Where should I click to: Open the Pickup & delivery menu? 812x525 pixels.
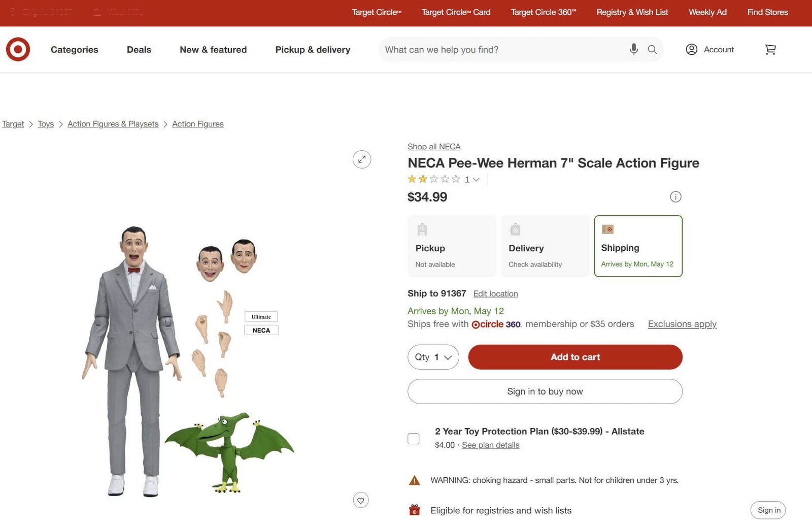[312, 50]
